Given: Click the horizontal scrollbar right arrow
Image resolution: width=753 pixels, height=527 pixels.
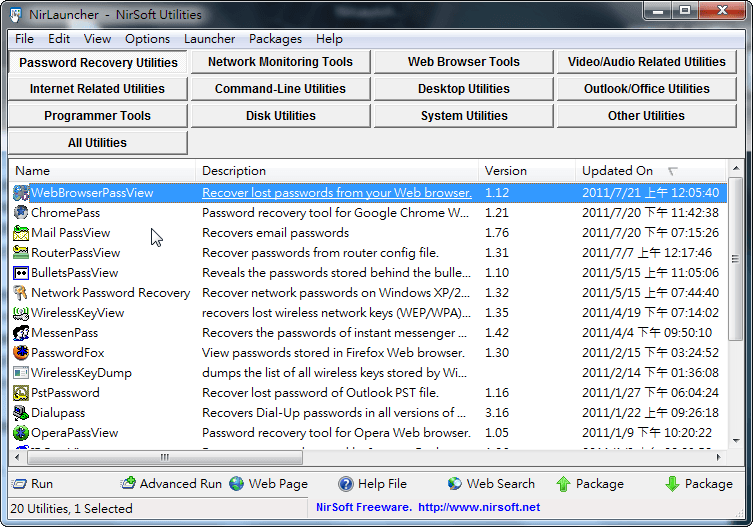Looking at the screenshot, I should coord(719,457).
